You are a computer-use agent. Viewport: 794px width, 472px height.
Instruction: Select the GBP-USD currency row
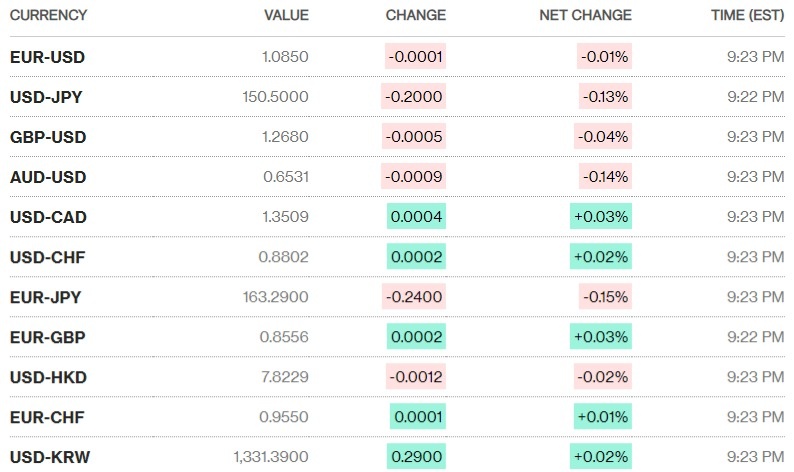point(48,137)
